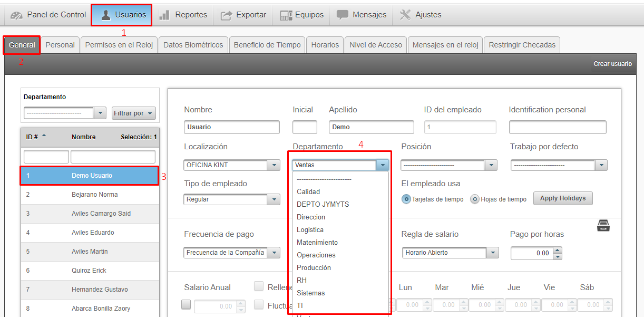Select Hojas de tiempo radio option
This screenshot has width=644, height=317.
475,199
